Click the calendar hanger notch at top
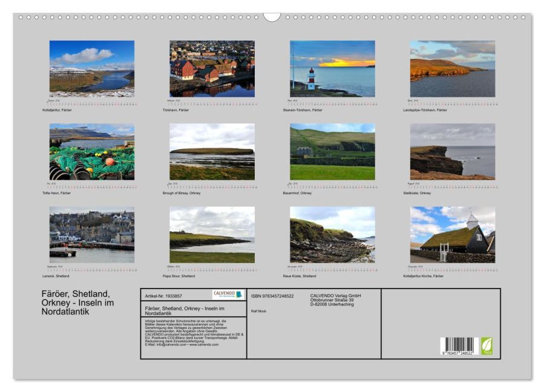 272,16
